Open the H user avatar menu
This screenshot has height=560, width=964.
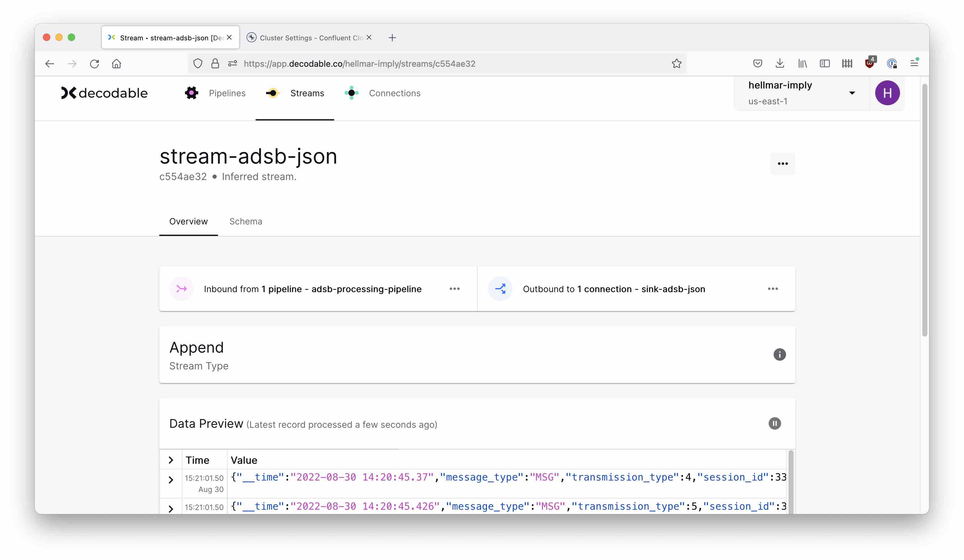click(887, 93)
